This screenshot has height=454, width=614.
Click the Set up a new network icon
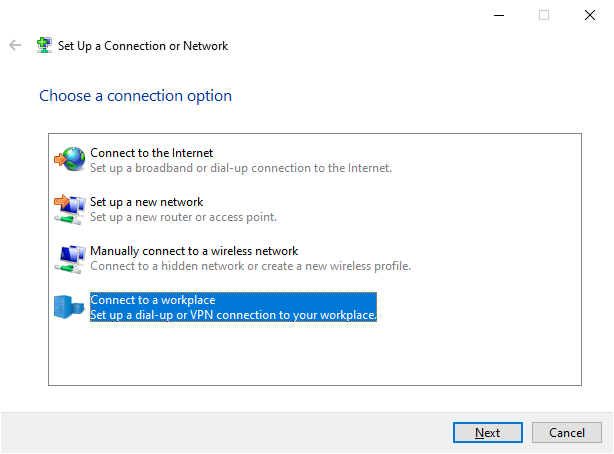click(70, 208)
